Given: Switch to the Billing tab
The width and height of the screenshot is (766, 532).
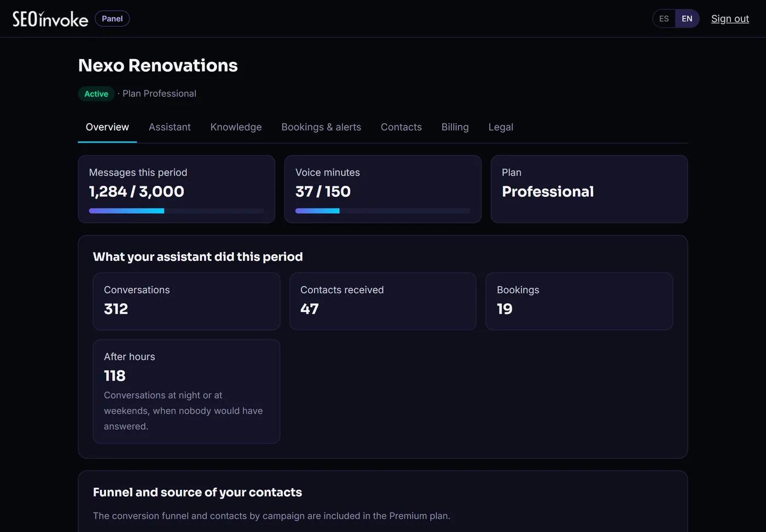Looking at the screenshot, I should tap(455, 127).
